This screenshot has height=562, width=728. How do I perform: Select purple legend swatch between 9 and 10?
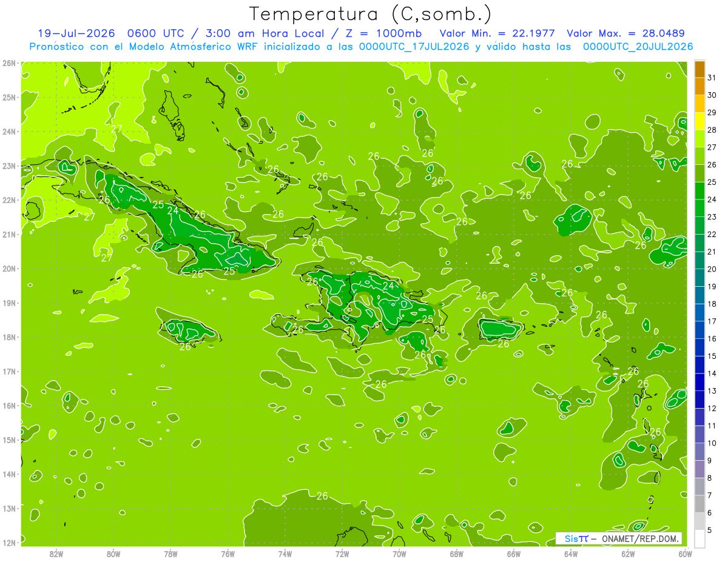[x=699, y=452]
